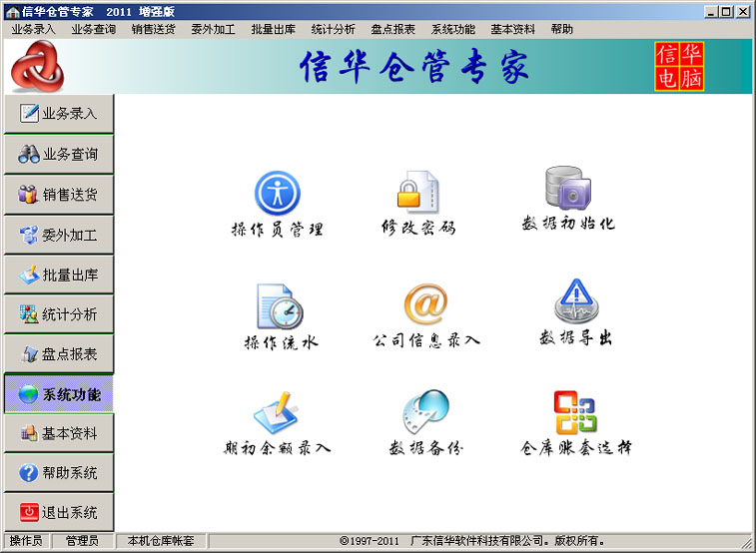Open 委外加工 sidebar button
The width and height of the screenshot is (756, 553).
click(59, 235)
